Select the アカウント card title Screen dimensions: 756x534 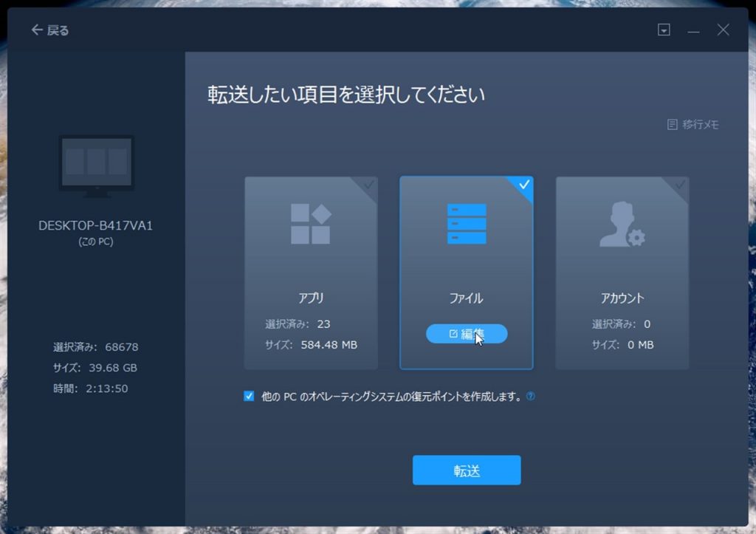pos(622,298)
